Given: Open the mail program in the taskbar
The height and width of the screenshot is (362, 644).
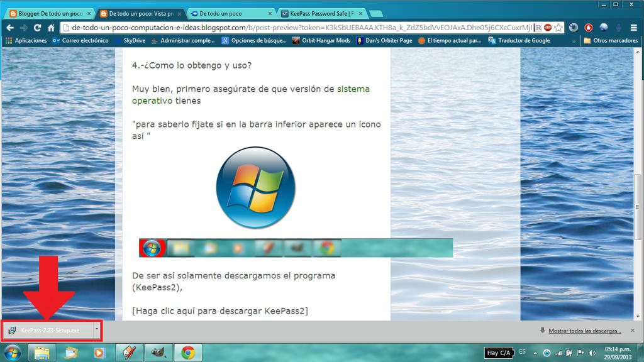Looking at the screenshot, I should (70, 353).
